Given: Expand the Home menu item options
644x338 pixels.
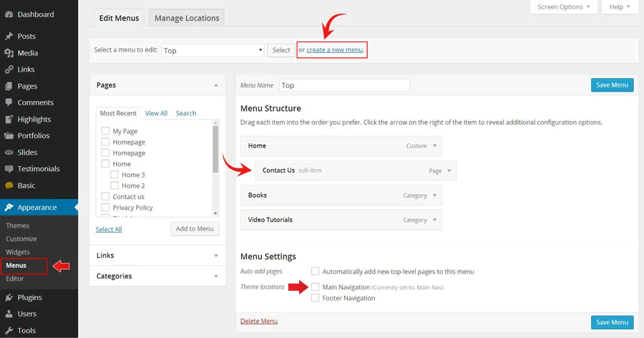Looking at the screenshot, I should (x=434, y=145).
